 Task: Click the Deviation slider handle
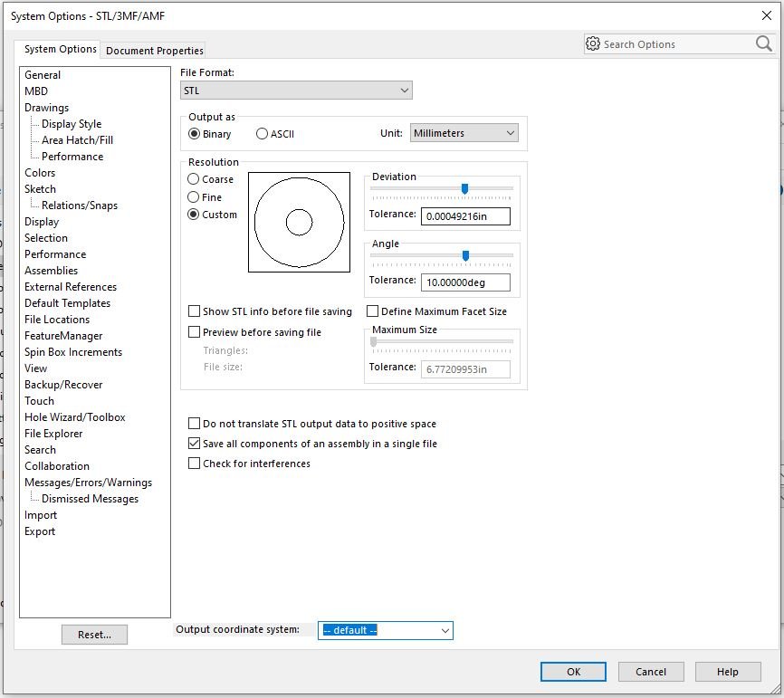(464, 188)
